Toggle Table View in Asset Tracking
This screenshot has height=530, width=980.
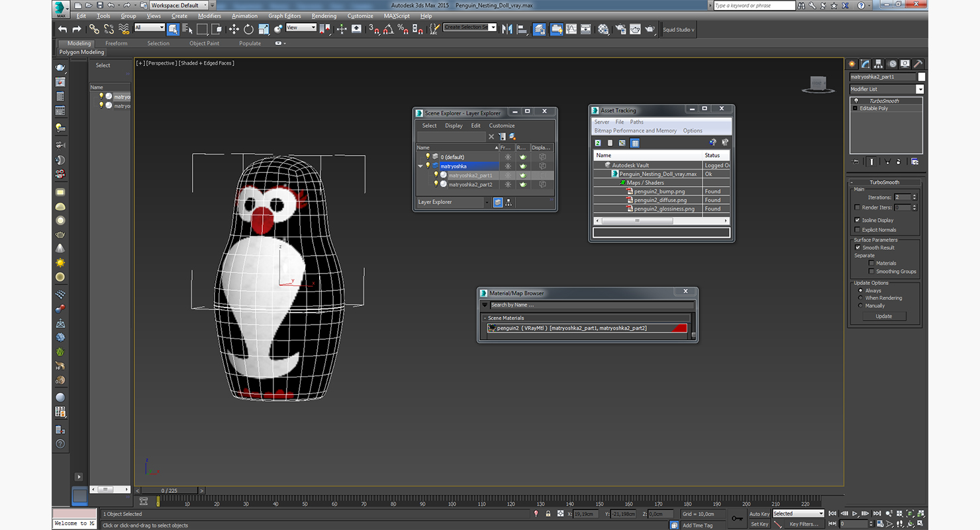[635, 142]
